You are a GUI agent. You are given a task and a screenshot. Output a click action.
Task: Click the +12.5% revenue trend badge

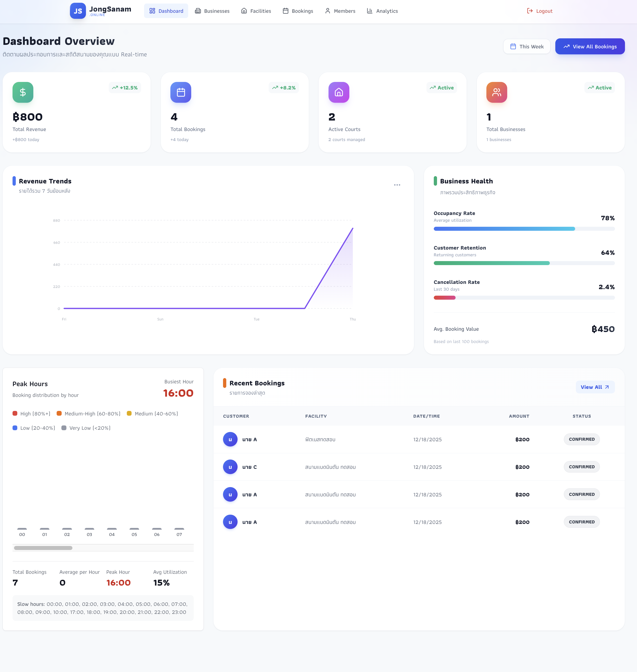coord(125,88)
